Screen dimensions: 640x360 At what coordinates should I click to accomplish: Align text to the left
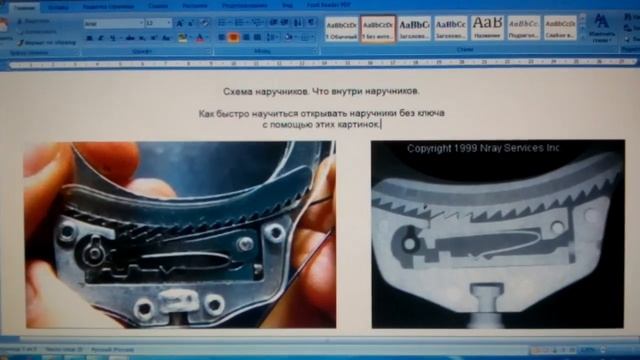222,38
